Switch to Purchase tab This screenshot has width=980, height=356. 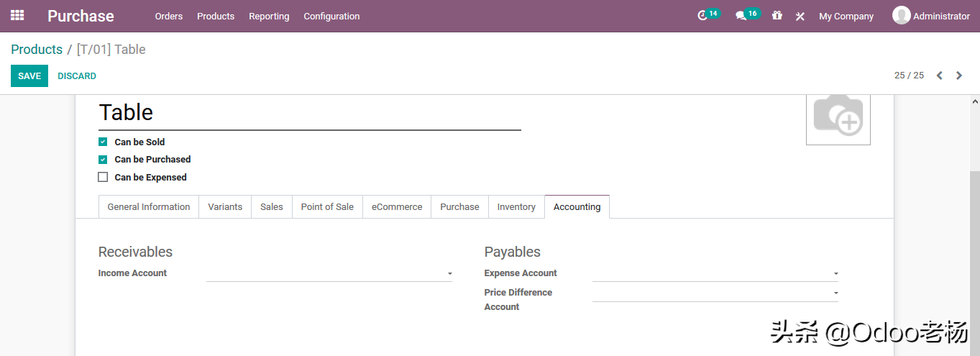click(459, 206)
